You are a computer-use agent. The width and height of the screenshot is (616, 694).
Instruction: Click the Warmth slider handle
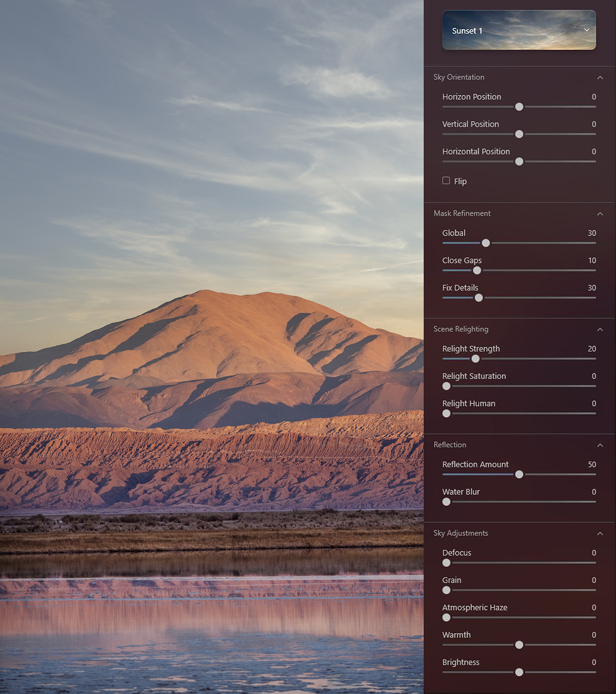pos(519,645)
